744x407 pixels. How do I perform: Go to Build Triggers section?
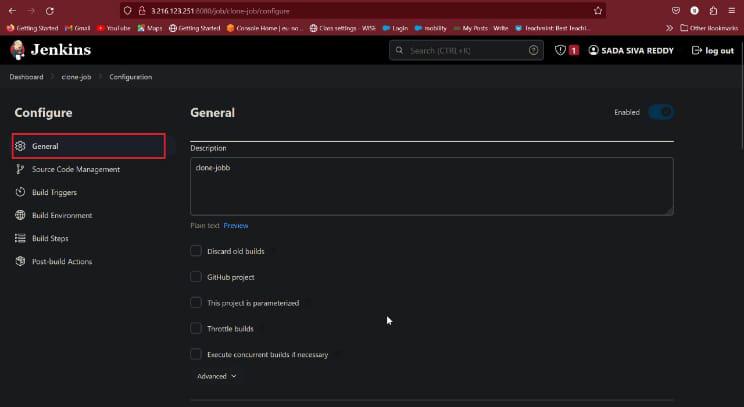point(54,192)
